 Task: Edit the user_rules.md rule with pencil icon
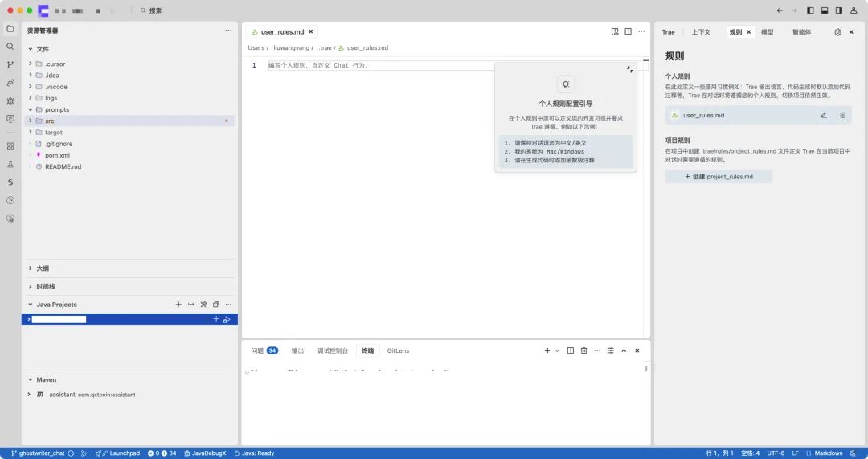click(x=824, y=115)
